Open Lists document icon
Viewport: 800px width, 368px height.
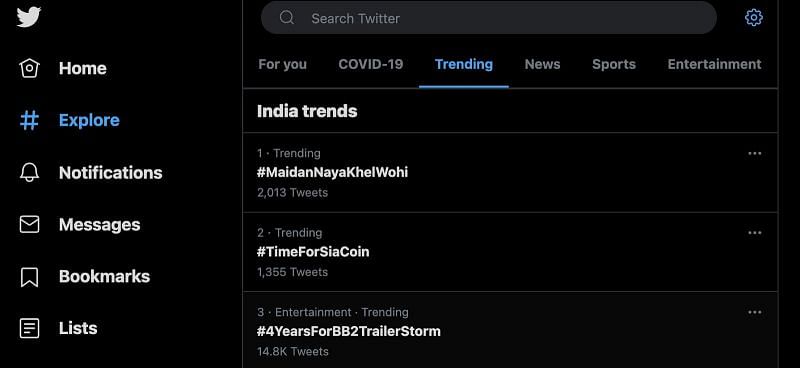29,328
